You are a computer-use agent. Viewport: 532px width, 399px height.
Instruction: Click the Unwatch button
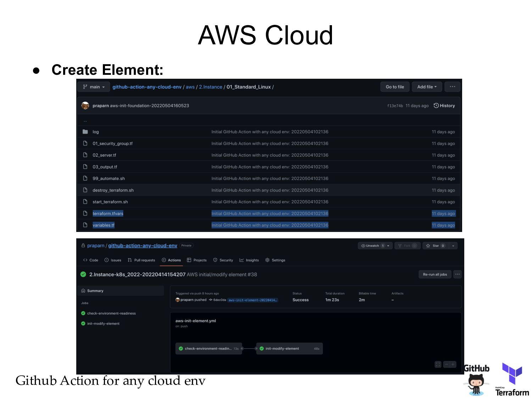click(372, 246)
